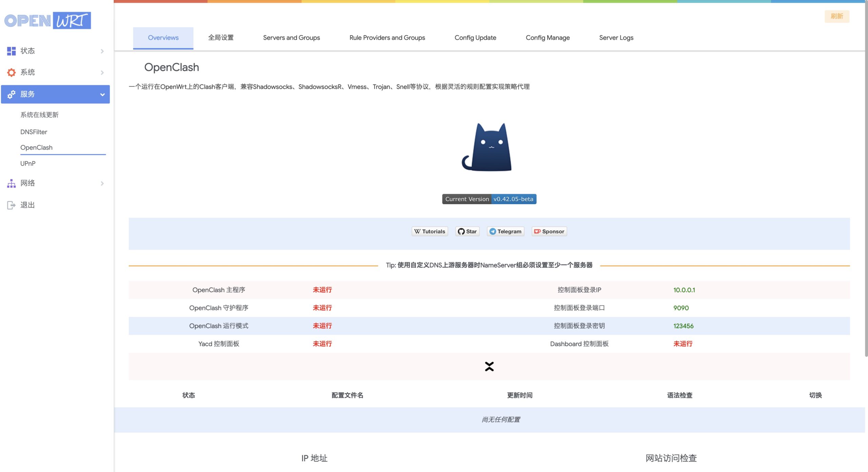The height and width of the screenshot is (472, 868).
Task: Click the 退出 logout icon
Action: (11, 205)
